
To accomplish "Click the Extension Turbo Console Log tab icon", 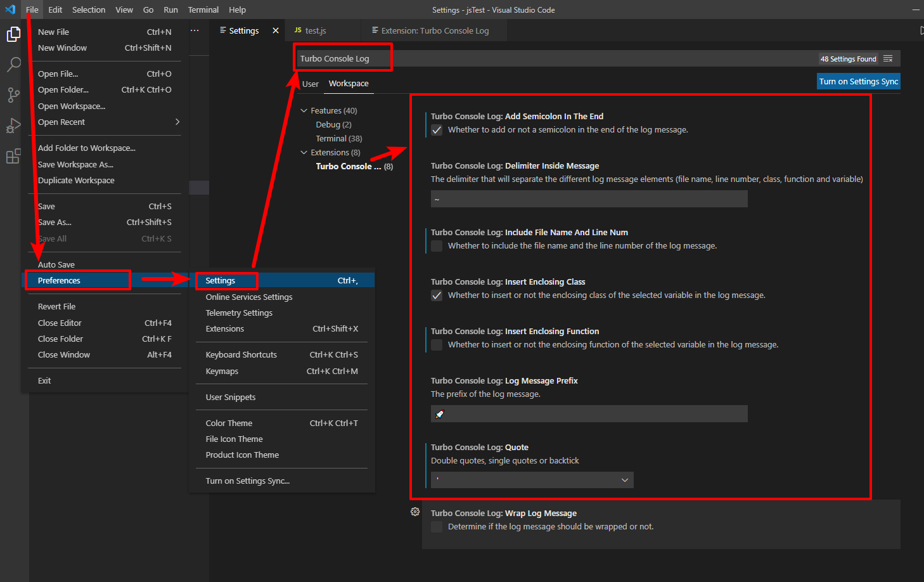I will coord(375,30).
